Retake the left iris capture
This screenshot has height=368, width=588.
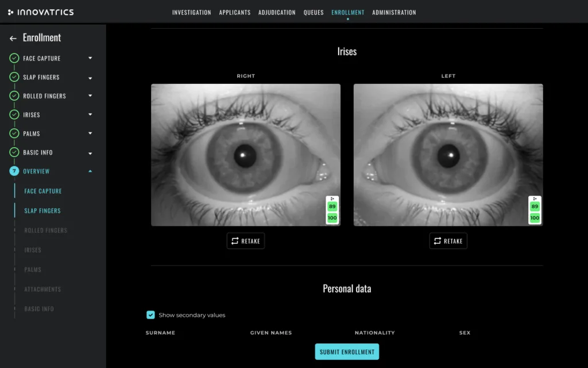(448, 241)
